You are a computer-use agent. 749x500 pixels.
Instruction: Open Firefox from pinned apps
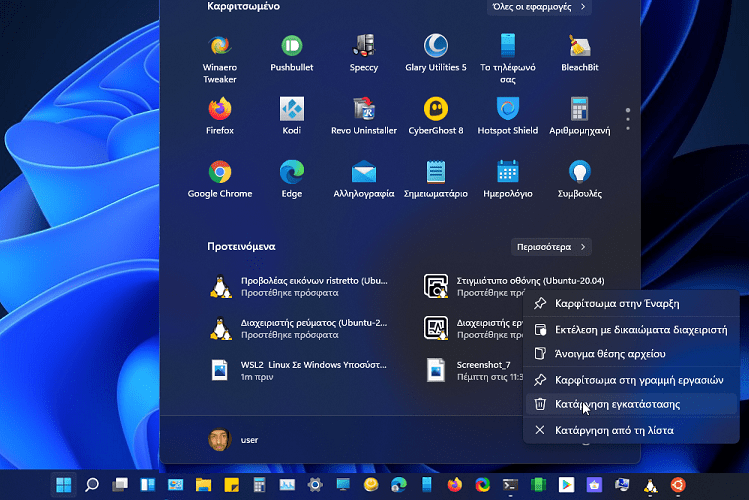(x=220, y=116)
